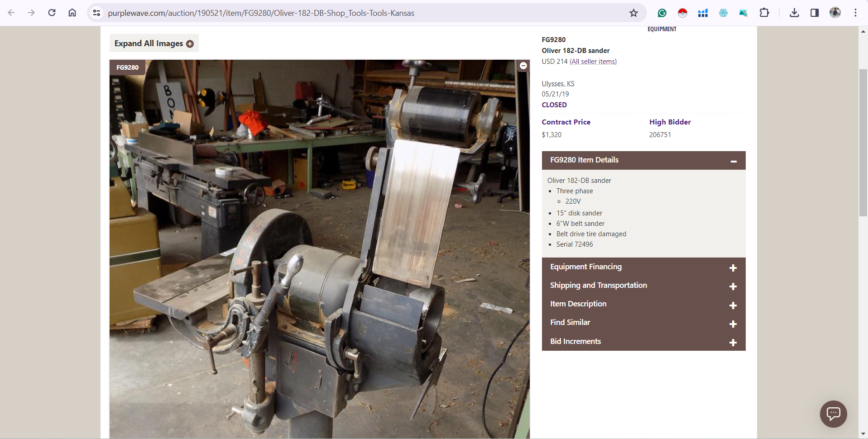The width and height of the screenshot is (868, 439).
Task: Open the browser home page
Action: tap(72, 13)
